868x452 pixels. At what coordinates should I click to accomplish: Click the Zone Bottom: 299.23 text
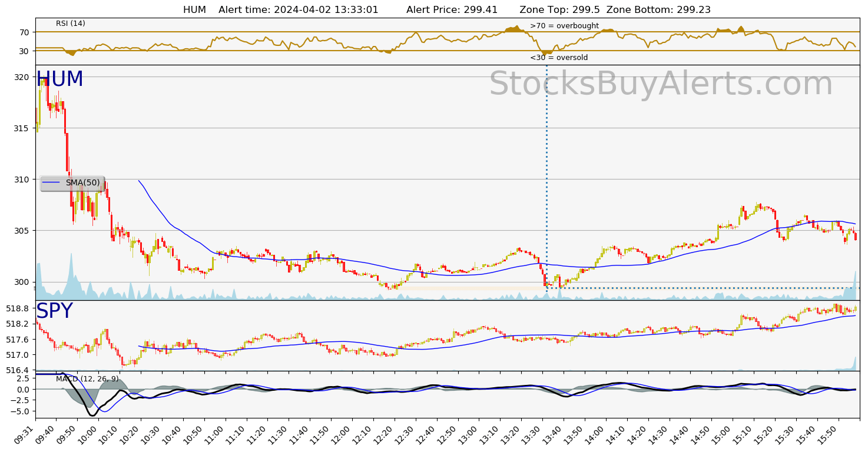658,10
